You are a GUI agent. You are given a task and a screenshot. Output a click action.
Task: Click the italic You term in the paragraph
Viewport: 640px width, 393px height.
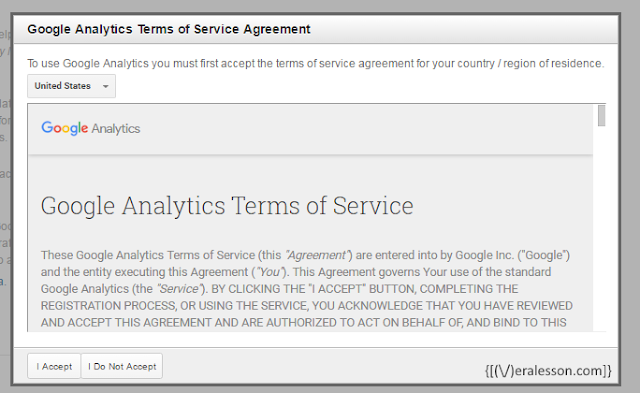click(x=270, y=272)
